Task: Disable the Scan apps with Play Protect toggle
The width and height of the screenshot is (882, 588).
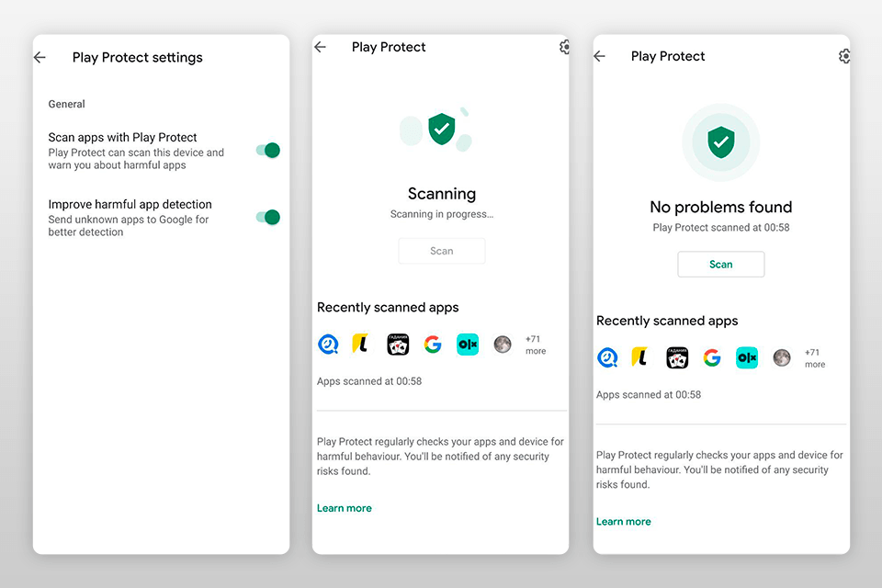Action: (x=266, y=150)
